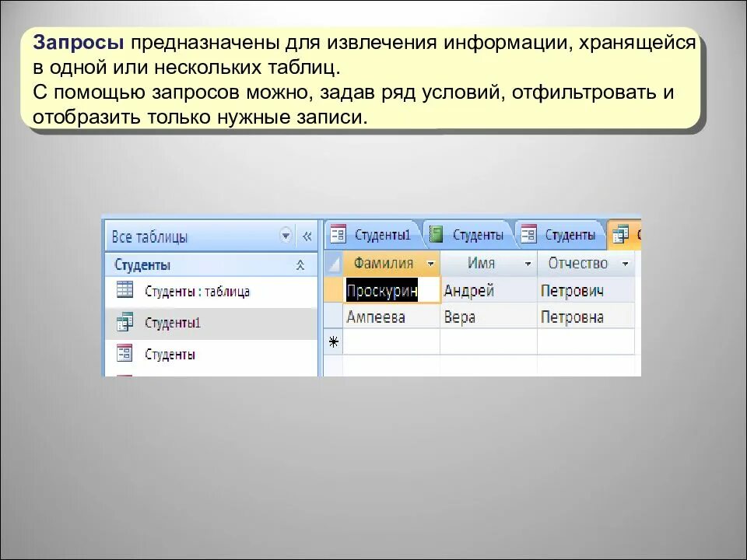Collapse the Студенты group in navigation pane
The image size is (747, 560).
click(x=300, y=265)
